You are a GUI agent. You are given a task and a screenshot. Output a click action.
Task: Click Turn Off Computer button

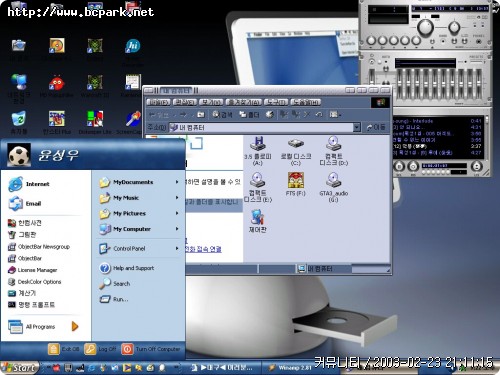point(151,349)
